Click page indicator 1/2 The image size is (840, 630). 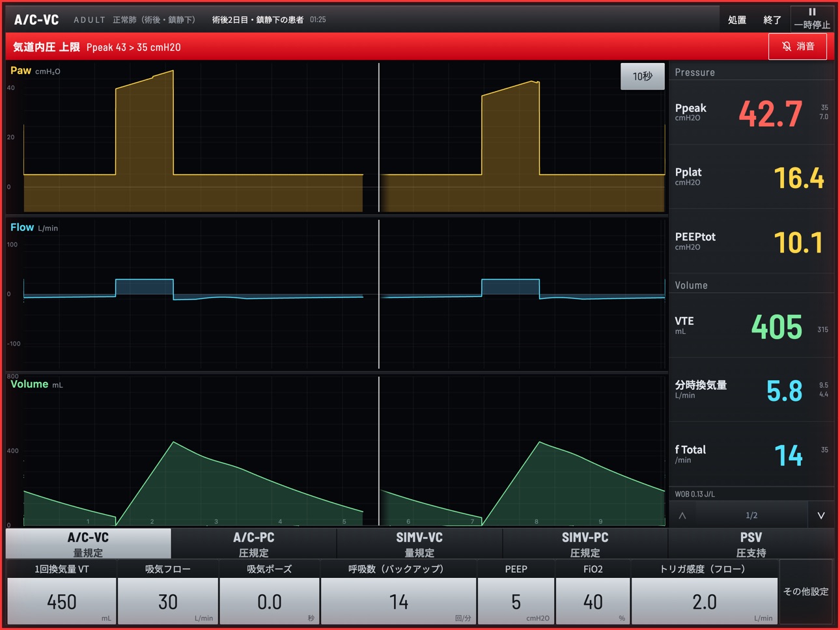[751, 515]
